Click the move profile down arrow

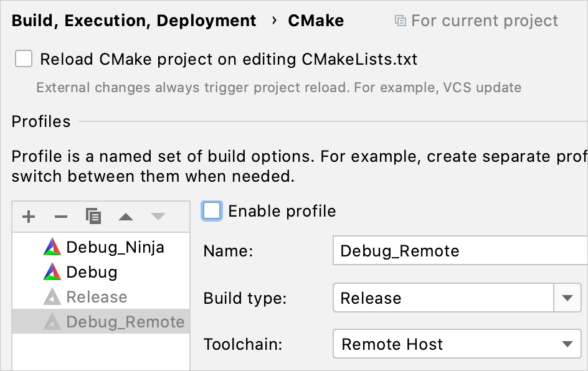[158, 217]
